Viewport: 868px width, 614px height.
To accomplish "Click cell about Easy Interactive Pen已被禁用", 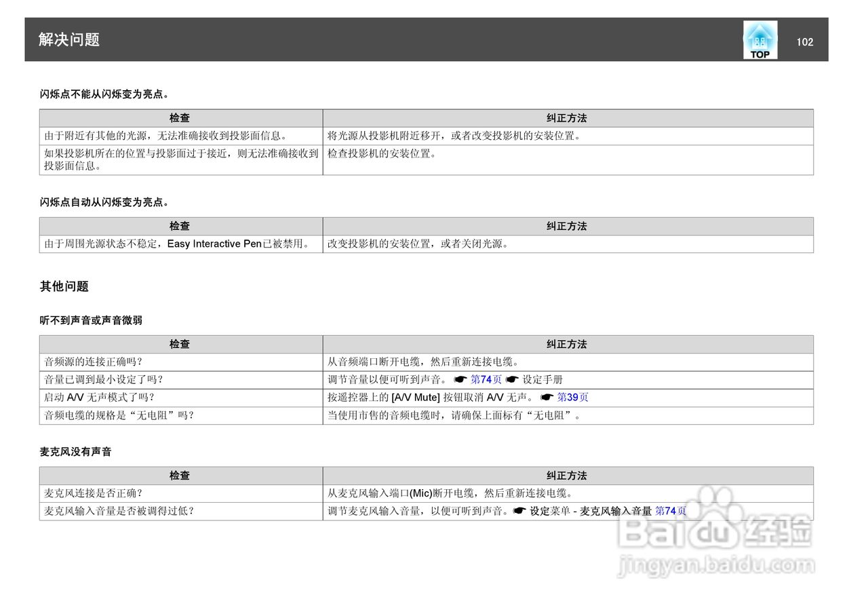I will coord(181,244).
